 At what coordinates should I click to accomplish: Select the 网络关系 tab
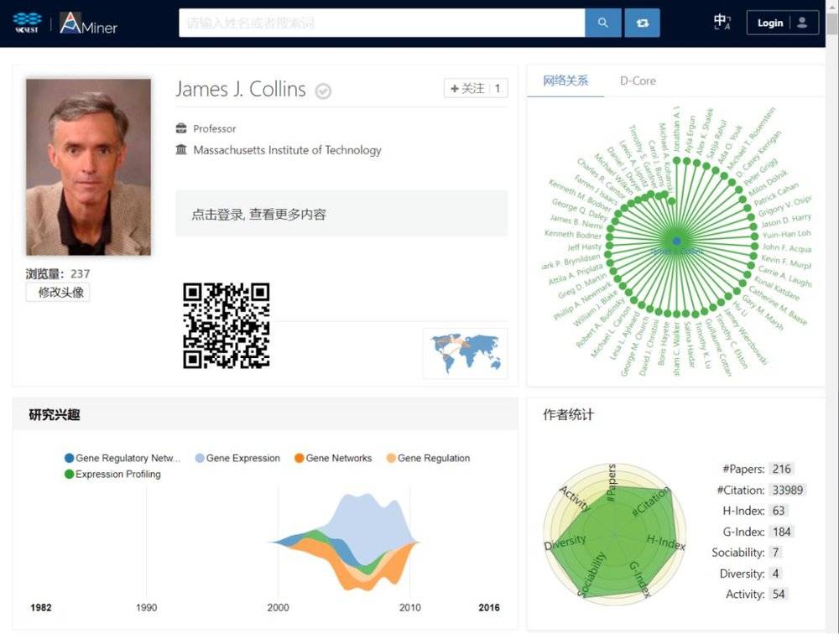[x=565, y=80]
